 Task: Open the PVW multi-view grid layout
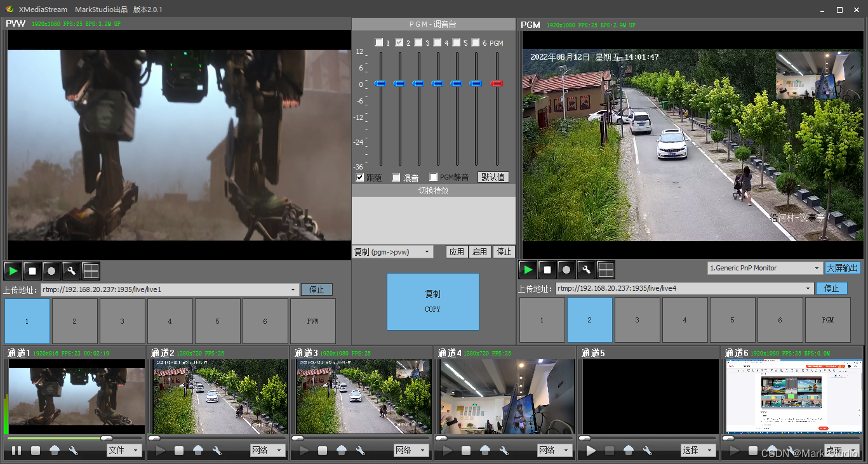(91, 270)
